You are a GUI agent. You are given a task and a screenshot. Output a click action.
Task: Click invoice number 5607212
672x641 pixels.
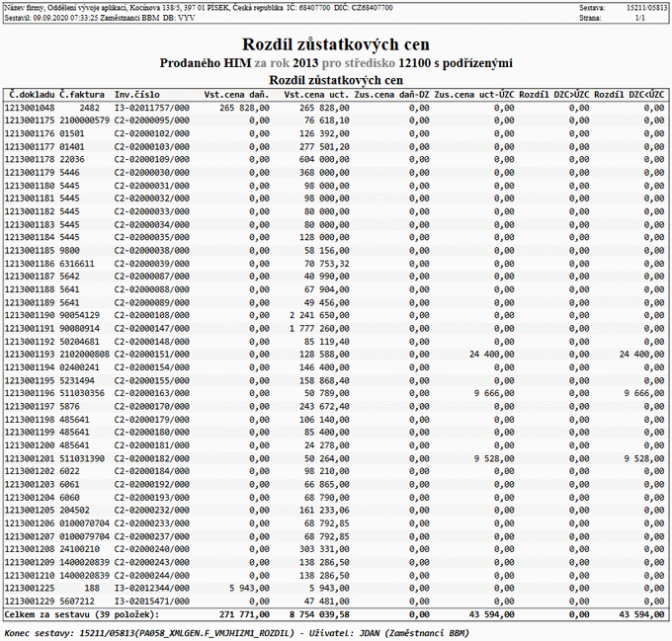click(x=77, y=601)
